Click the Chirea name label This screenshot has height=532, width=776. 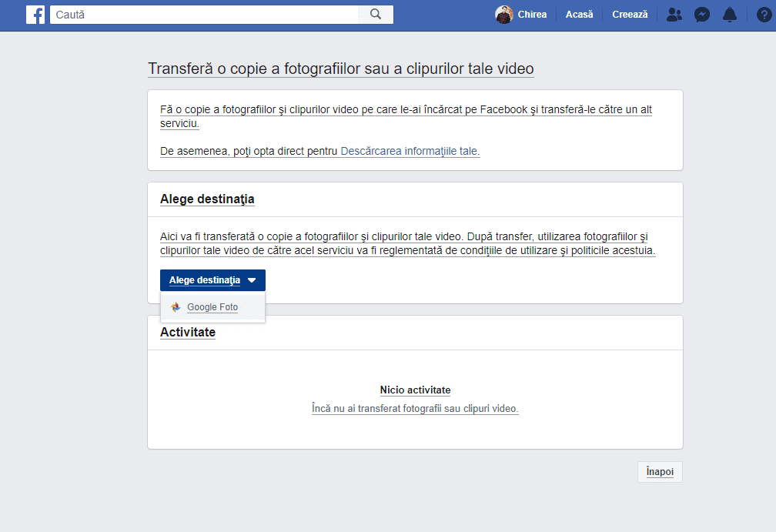(x=533, y=14)
